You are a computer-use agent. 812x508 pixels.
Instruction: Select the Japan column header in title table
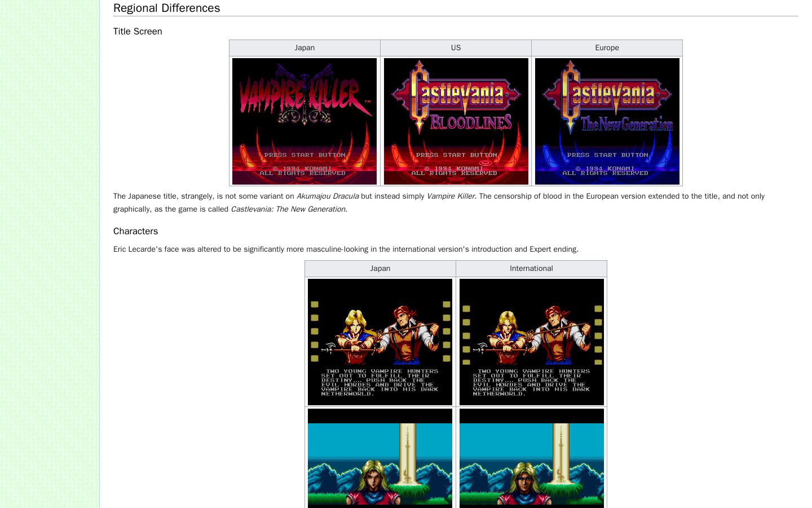(304, 48)
